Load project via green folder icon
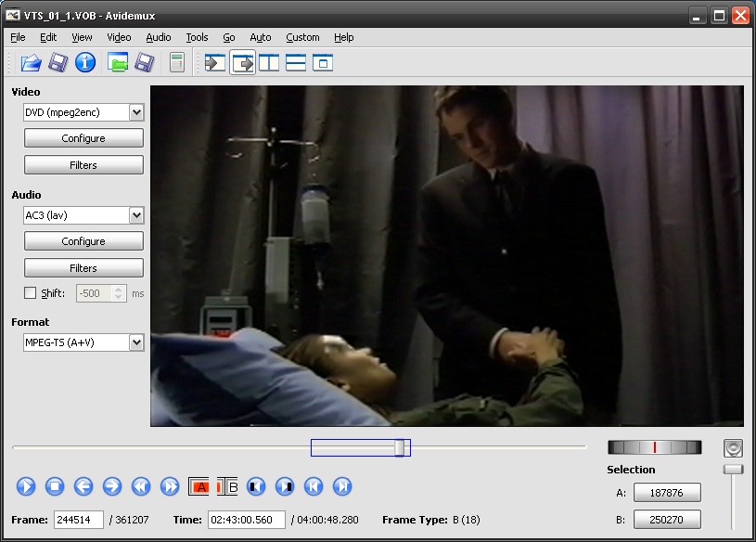756x542 pixels. pos(118,63)
